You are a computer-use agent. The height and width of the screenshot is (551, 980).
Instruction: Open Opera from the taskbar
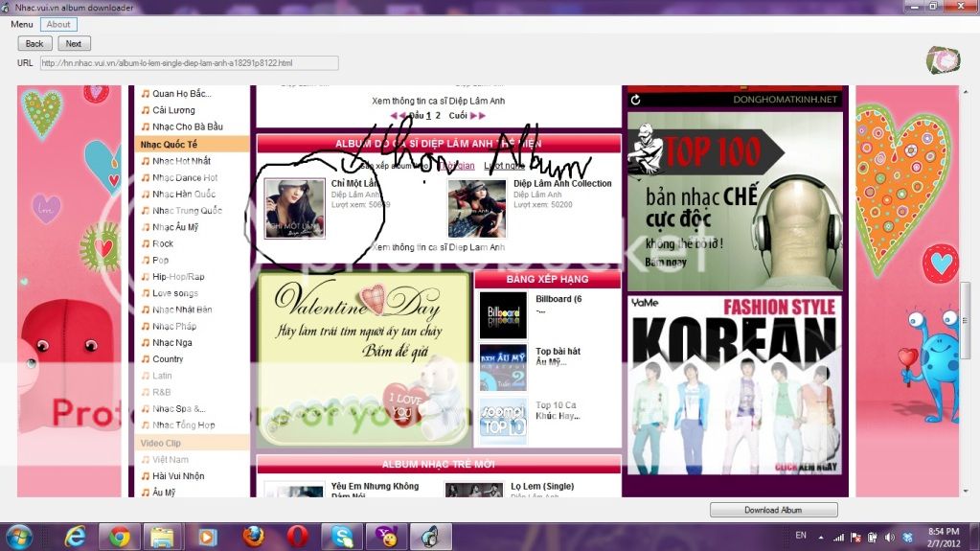coord(298,538)
